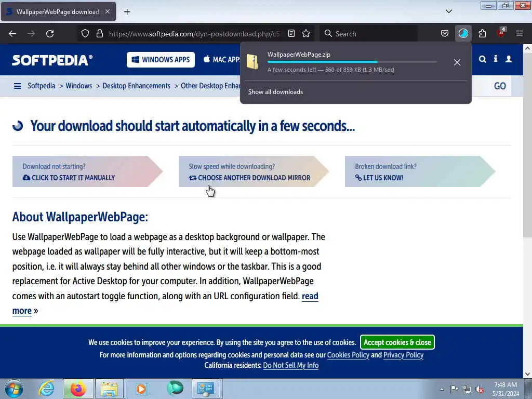Select the Windows Apps tab
532x399 pixels.
click(161, 60)
